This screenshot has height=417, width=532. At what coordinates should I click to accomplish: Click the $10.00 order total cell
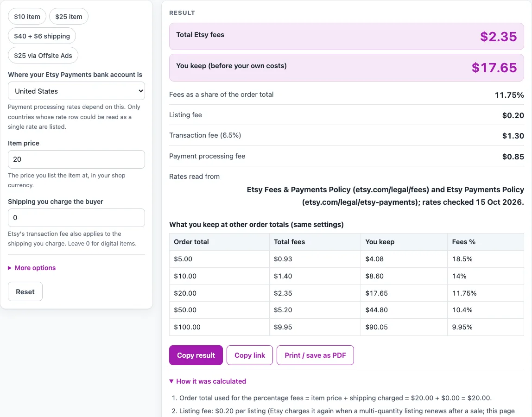point(219,276)
